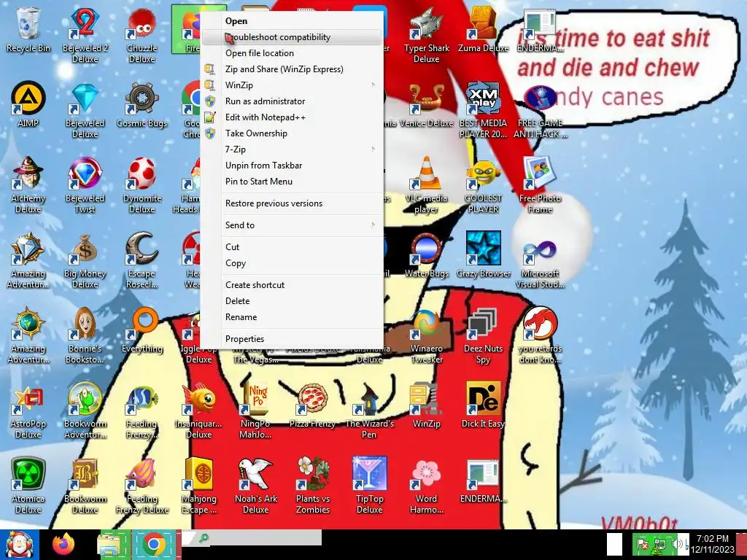The height and width of the screenshot is (560, 747).
Task: Select the TipTop Deluxe shortcut
Action: click(x=369, y=486)
